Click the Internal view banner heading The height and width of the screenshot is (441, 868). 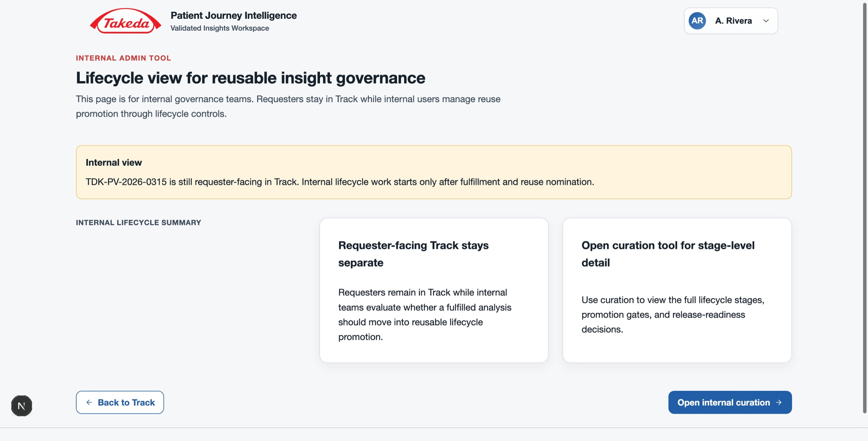click(114, 163)
